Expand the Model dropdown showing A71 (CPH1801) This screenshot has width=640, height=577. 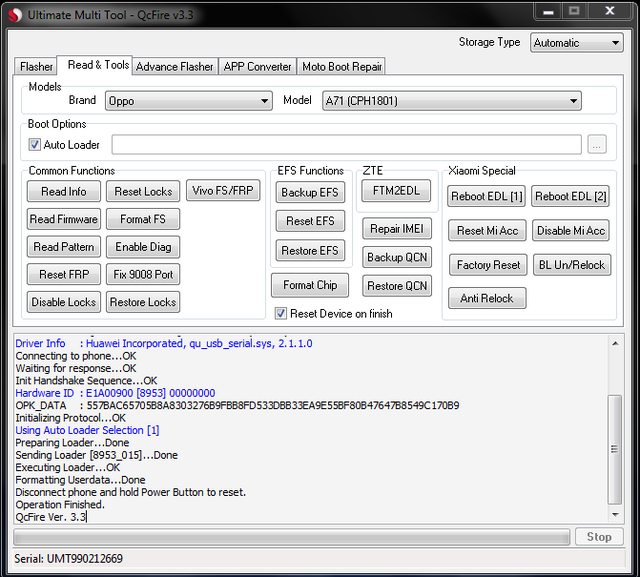tap(452, 101)
